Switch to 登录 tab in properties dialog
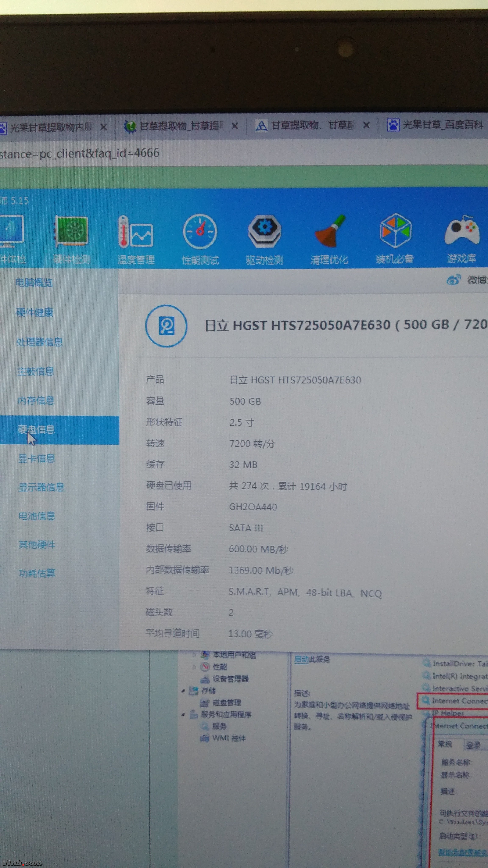 click(474, 745)
